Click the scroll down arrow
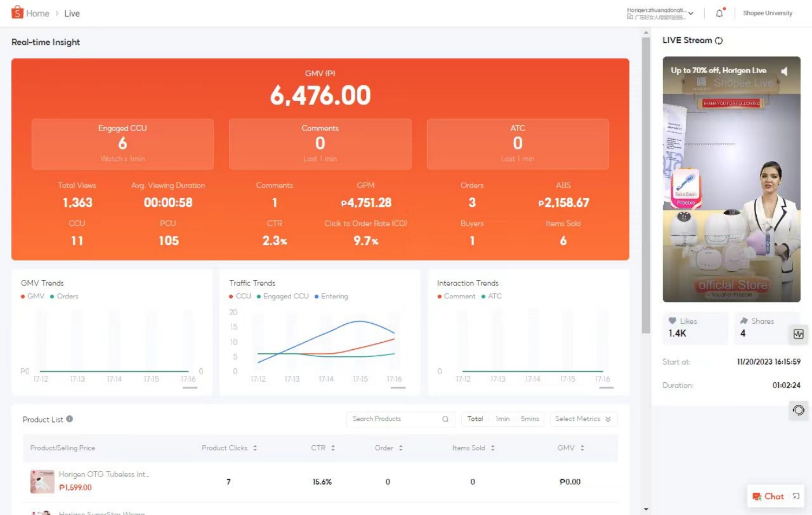Image resolution: width=812 pixels, height=515 pixels. point(646,510)
